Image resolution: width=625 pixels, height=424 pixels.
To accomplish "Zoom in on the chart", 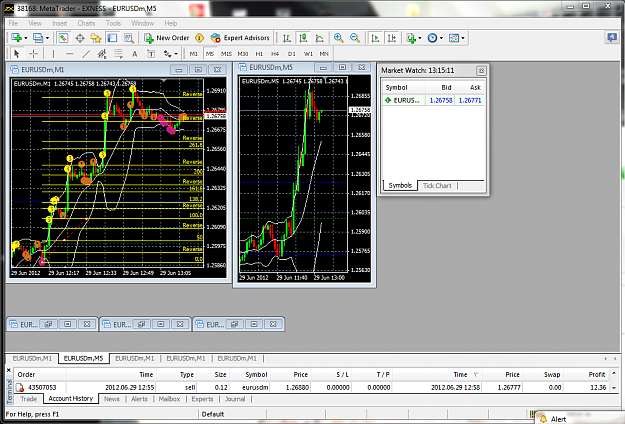I will 338,38.
